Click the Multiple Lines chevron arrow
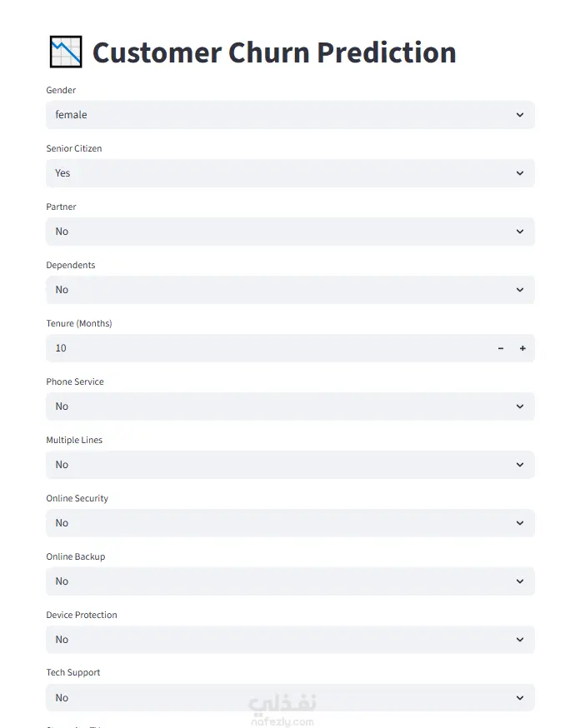Viewport: 565px width, 728px height. (x=520, y=465)
